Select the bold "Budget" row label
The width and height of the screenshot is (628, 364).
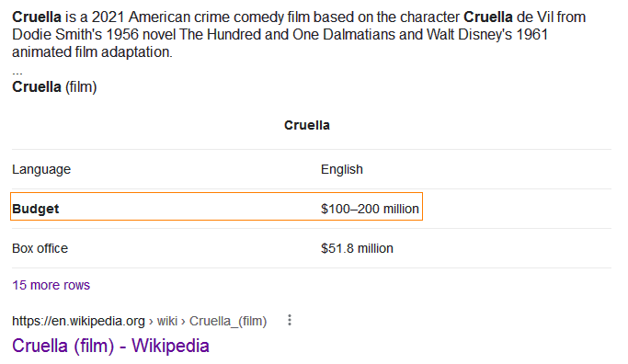click(x=36, y=209)
